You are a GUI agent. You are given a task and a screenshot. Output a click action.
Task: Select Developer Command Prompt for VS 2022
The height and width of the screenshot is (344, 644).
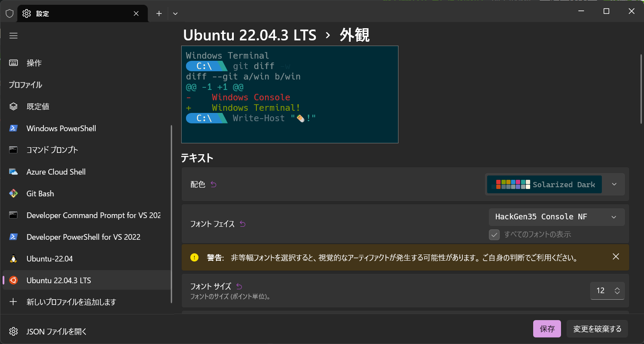tap(87, 215)
